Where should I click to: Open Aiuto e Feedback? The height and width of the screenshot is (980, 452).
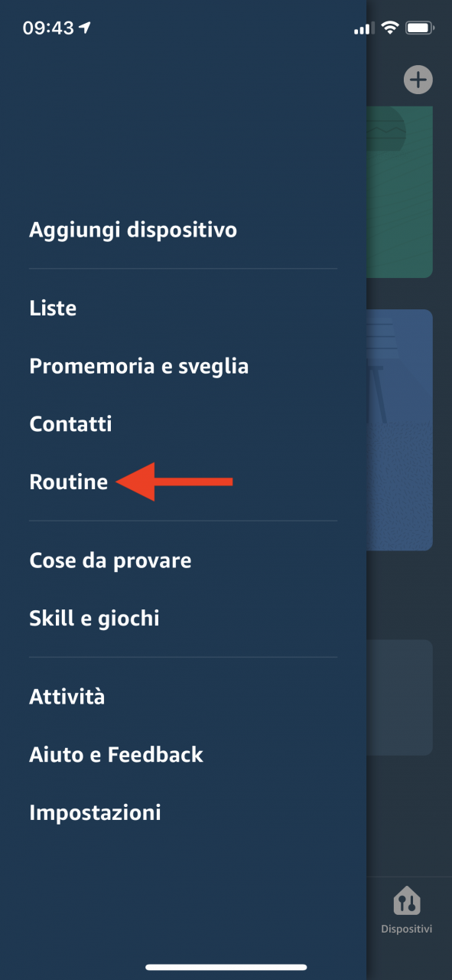coord(116,754)
